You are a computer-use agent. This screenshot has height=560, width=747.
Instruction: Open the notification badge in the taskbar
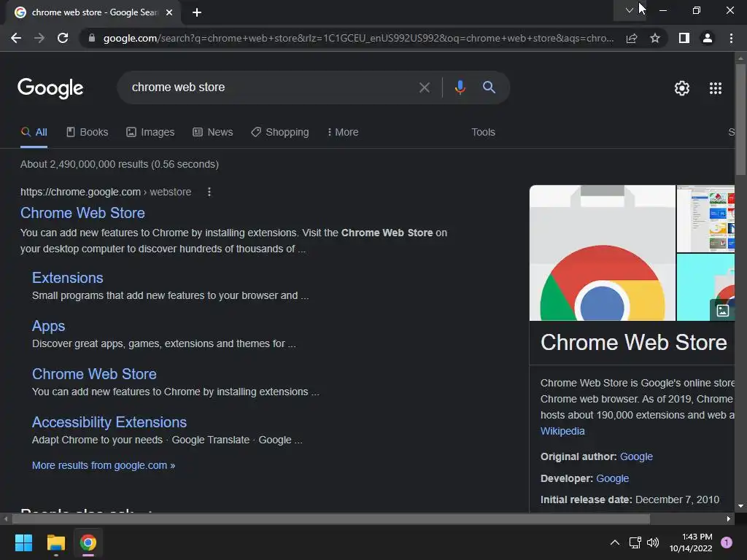point(726,542)
